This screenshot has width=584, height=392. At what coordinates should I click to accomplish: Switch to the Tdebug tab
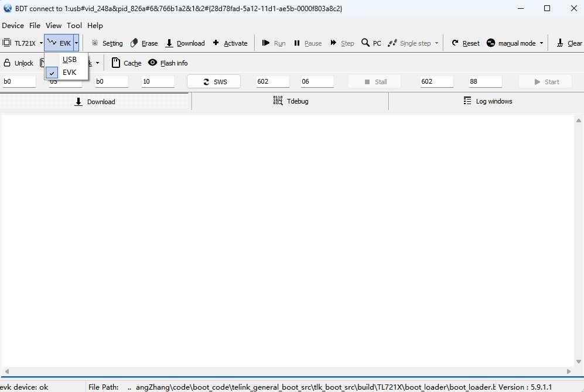click(x=291, y=101)
